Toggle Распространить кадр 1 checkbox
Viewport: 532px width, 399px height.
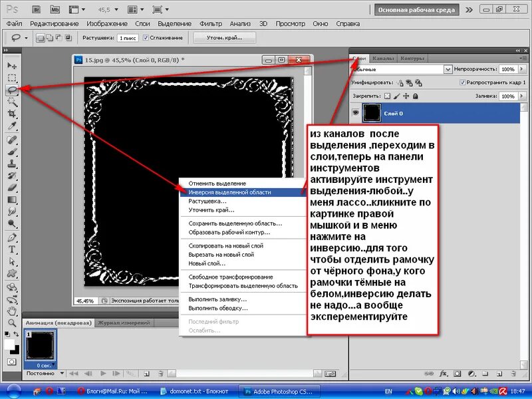(x=462, y=82)
